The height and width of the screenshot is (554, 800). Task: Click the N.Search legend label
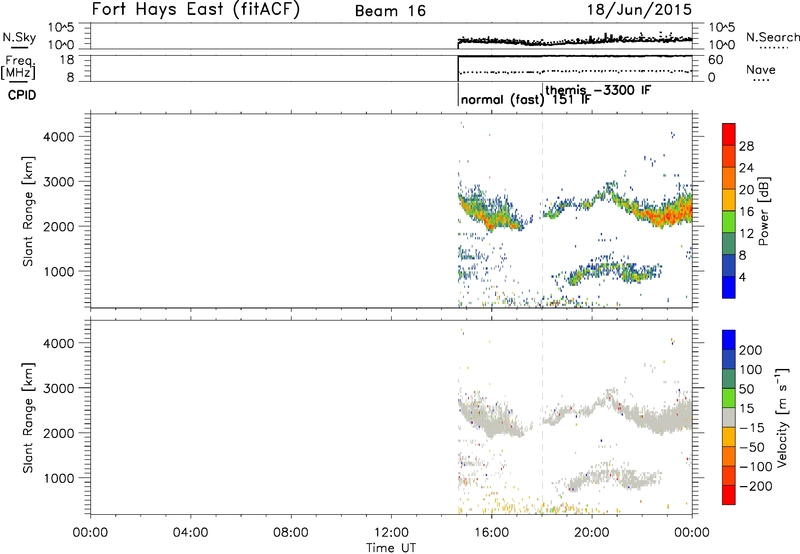772,37
